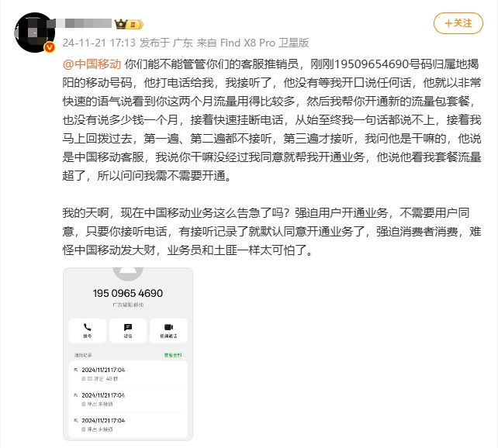Click the 发布于 广东 location text
498x448 pixels.
click(167, 43)
